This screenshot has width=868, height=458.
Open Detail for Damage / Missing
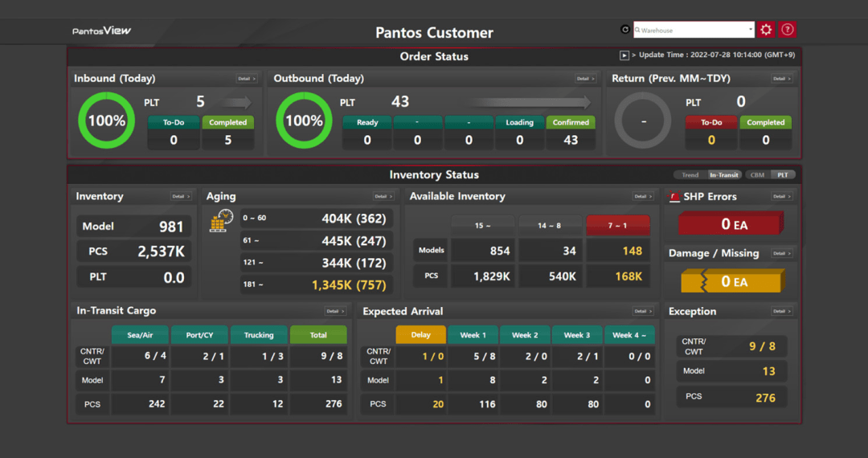coord(782,253)
